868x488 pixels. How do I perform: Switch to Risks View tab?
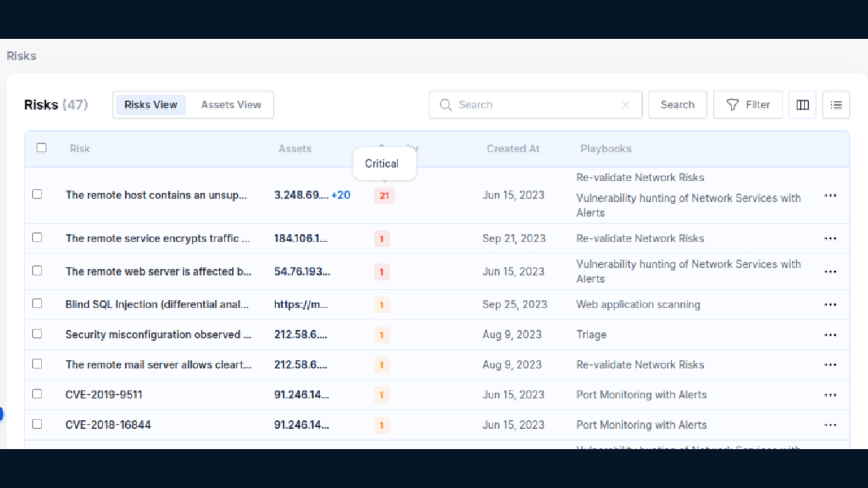151,105
